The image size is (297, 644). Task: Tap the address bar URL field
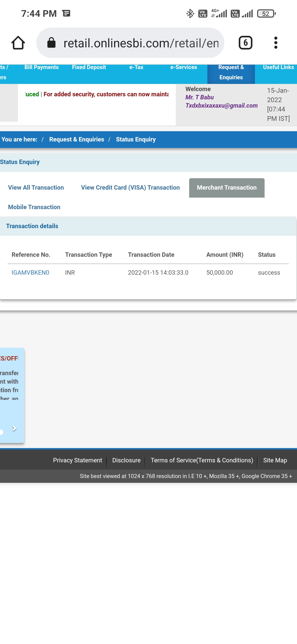coord(141,43)
